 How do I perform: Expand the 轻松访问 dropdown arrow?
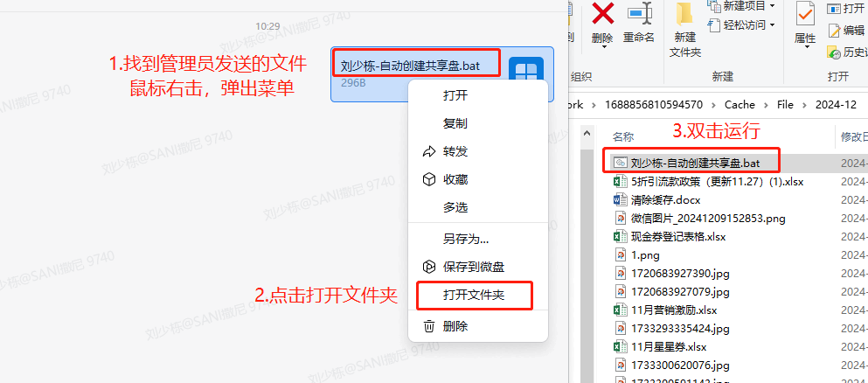point(772,24)
